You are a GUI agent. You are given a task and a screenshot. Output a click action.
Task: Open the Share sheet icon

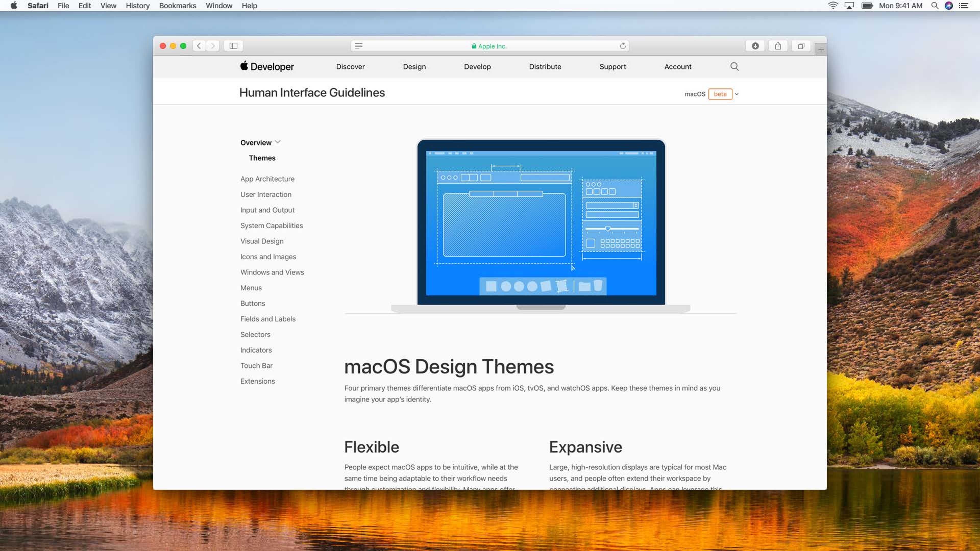click(778, 46)
